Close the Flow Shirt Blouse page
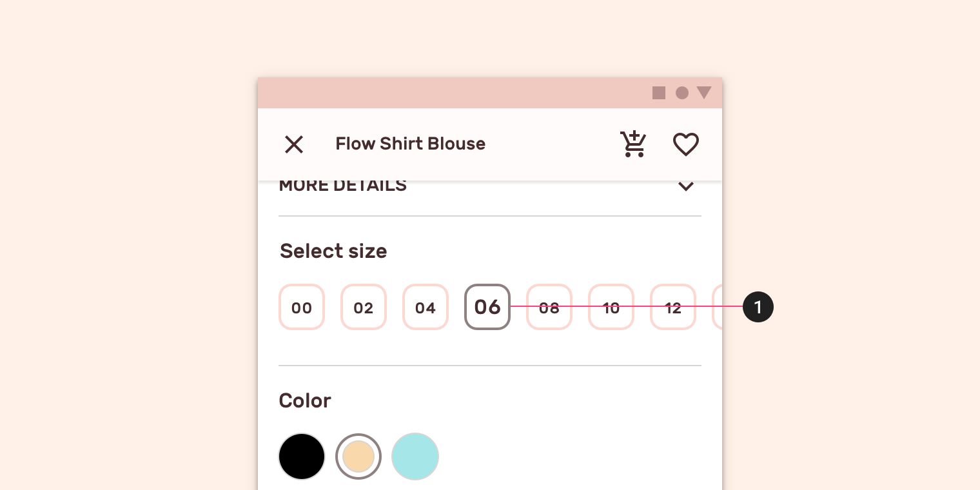Screen dimensions: 980x490 [x=294, y=144]
